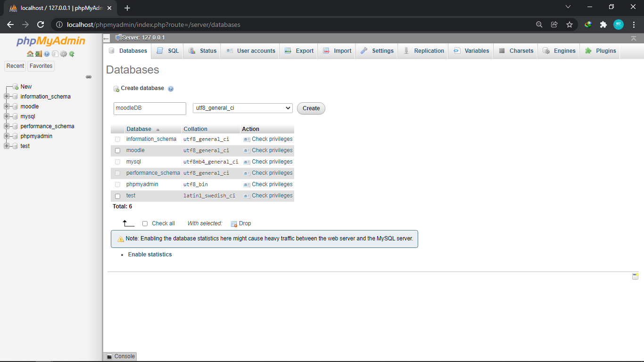The width and height of the screenshot is (644, 362).
Task: Reload the page with the browser refresh button
Action: (41, 25)
